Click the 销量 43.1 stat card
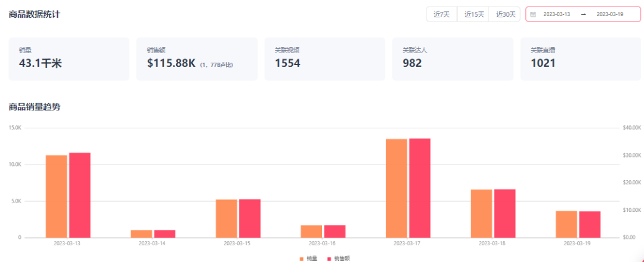This screenshot has width=644, height=262. point(69,59)
